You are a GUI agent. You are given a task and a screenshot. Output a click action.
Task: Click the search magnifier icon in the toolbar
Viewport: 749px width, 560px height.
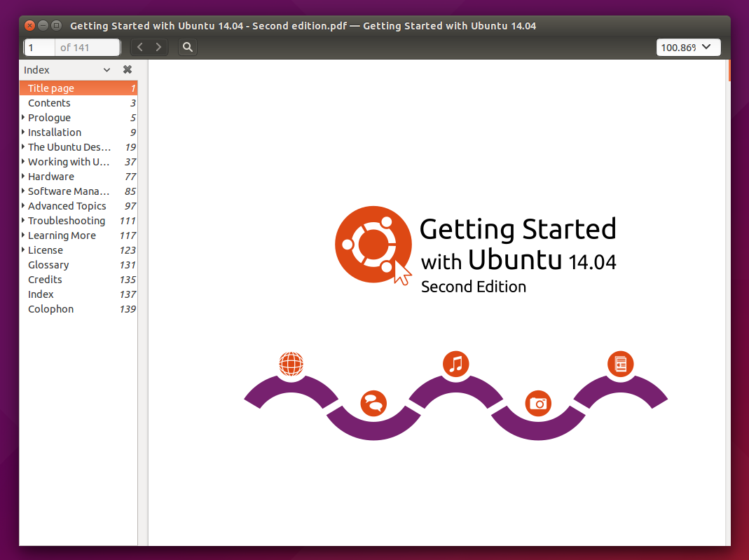click(x=186, y=47)
